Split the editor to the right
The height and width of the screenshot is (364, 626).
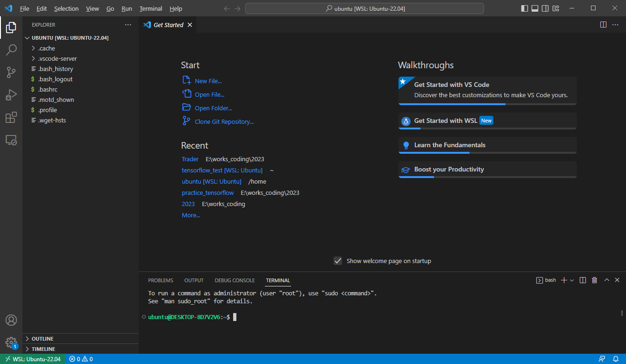[603, 25]
